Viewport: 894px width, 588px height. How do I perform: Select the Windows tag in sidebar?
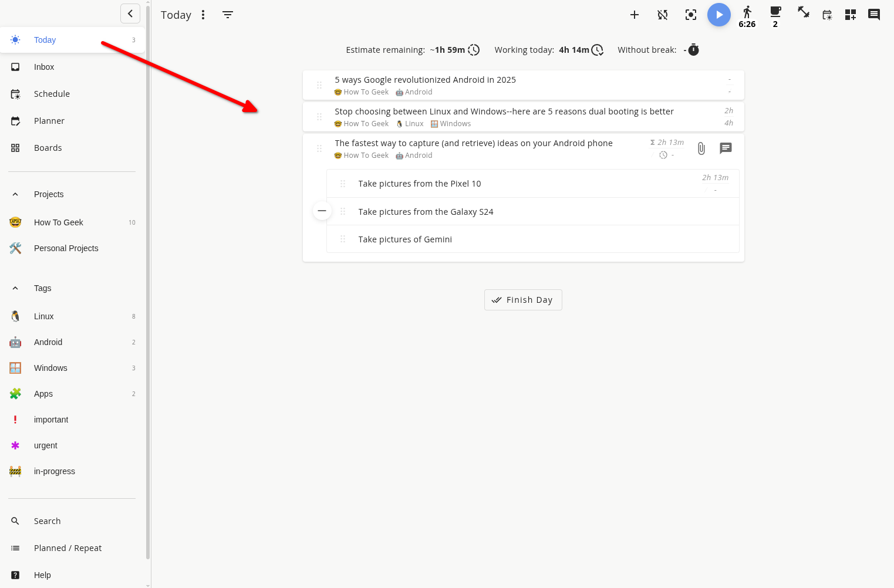(73, 368)
